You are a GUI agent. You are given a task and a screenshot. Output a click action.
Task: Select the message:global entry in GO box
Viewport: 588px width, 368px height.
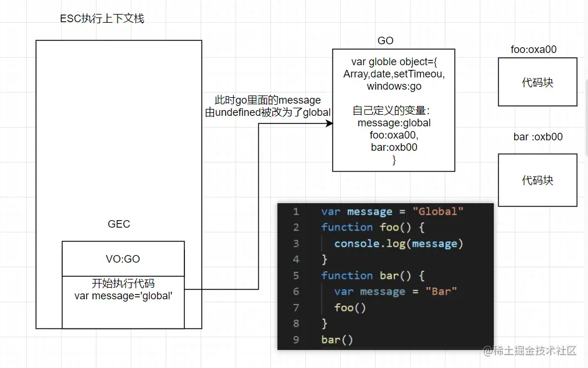[394, 123]
